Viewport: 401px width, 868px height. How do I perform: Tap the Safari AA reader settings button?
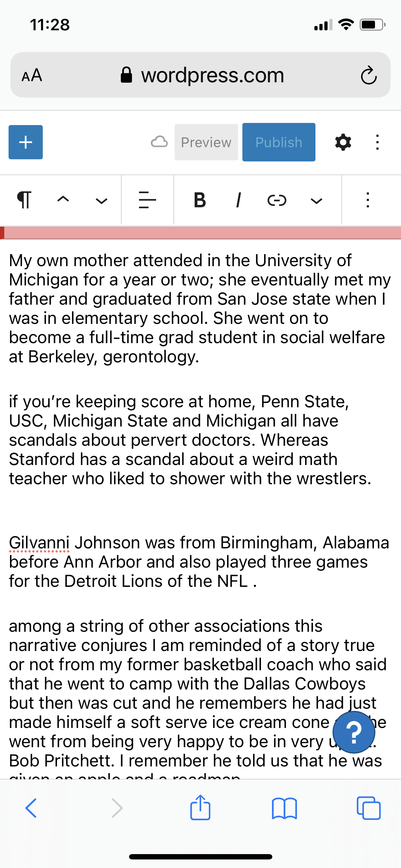click(32, 76)
